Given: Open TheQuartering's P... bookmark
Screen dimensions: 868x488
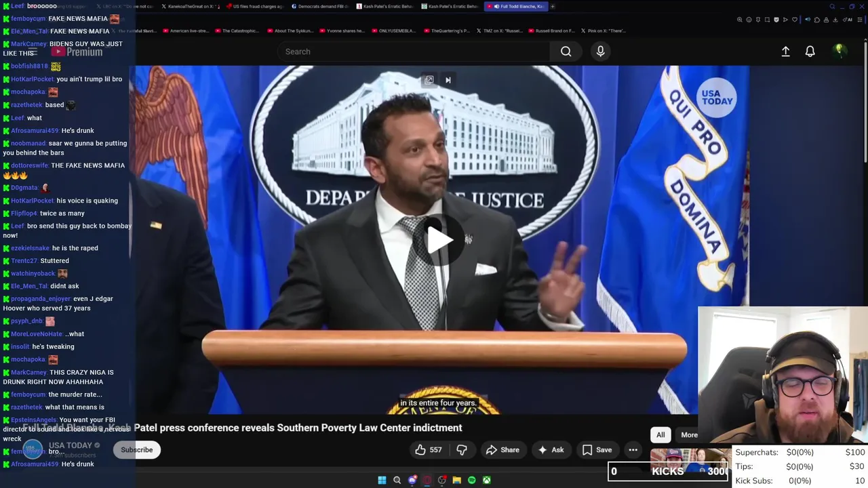Looking at the screenshot, I should point(446,30).
